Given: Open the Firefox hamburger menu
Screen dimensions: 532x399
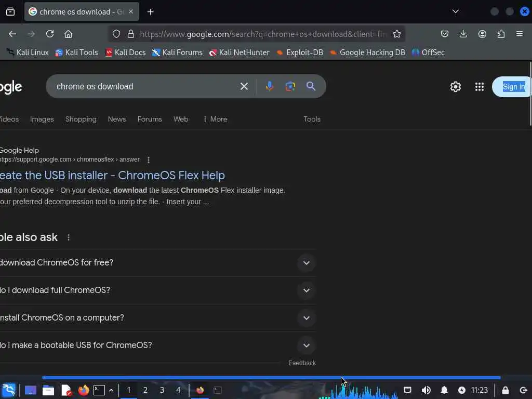Looking at the screenshot, I should click(520, 34).
